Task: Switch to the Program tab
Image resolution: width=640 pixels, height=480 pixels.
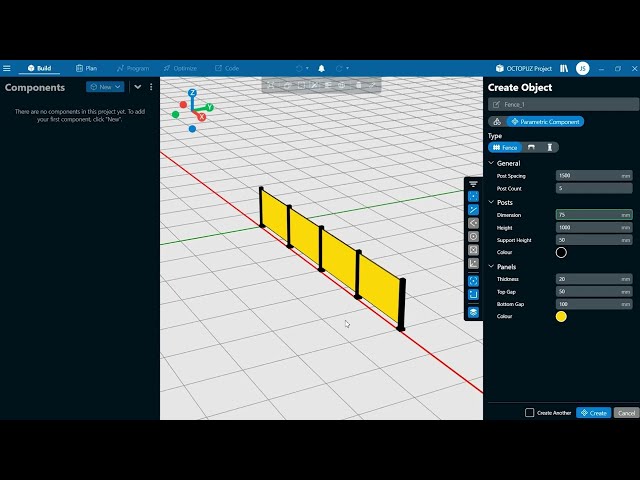Action: (133, 68)
